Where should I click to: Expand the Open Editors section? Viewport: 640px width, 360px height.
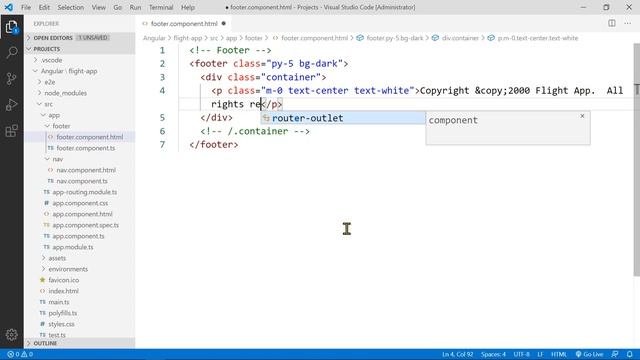coord(80,38)
